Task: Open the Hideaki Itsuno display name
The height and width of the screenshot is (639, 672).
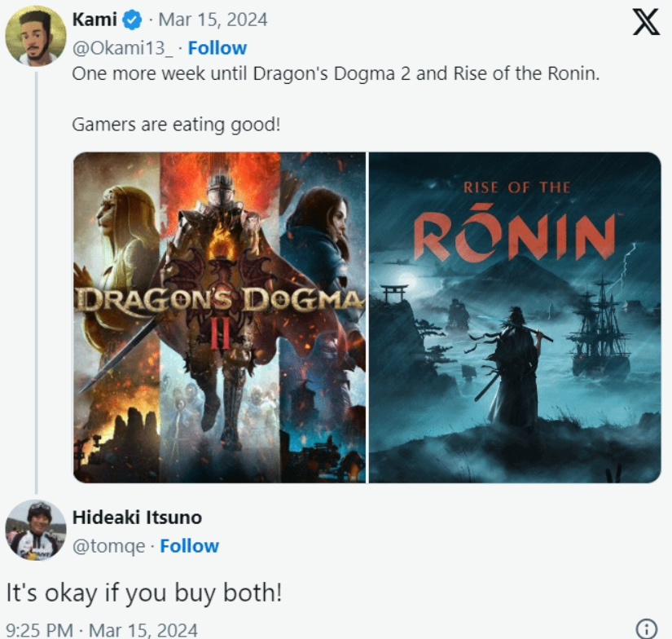Action: tap(137, 518)
